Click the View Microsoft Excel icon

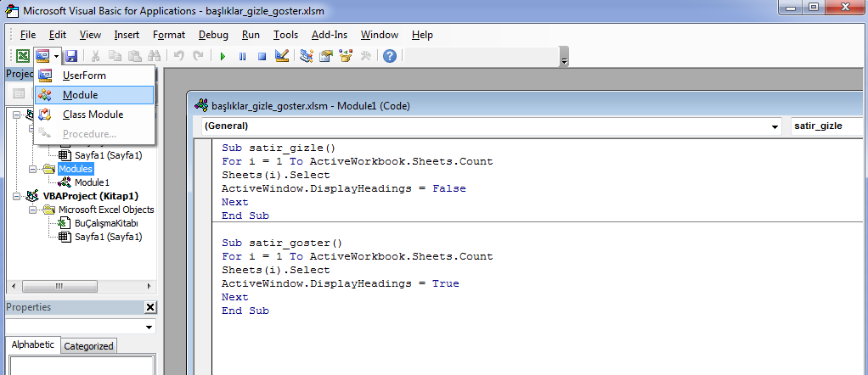[23, 56]
